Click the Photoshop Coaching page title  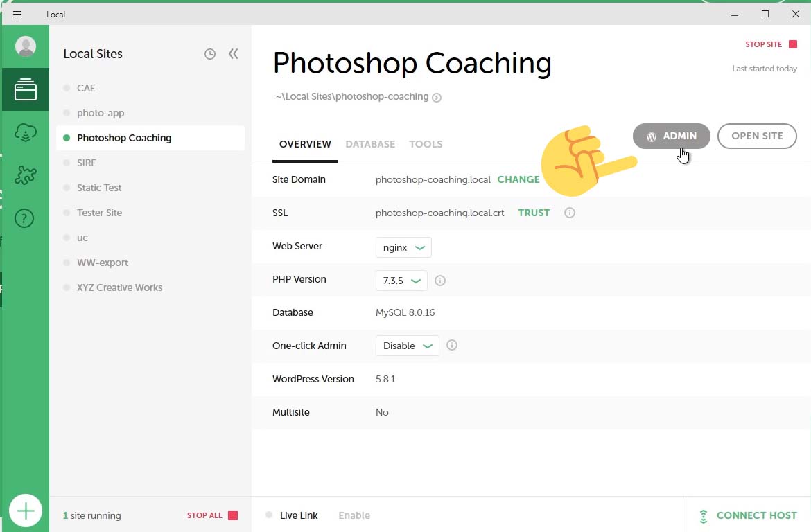(412, 64)
